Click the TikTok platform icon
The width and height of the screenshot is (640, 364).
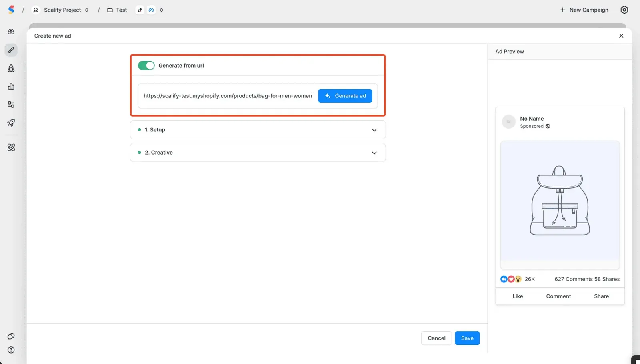[140, 10]
